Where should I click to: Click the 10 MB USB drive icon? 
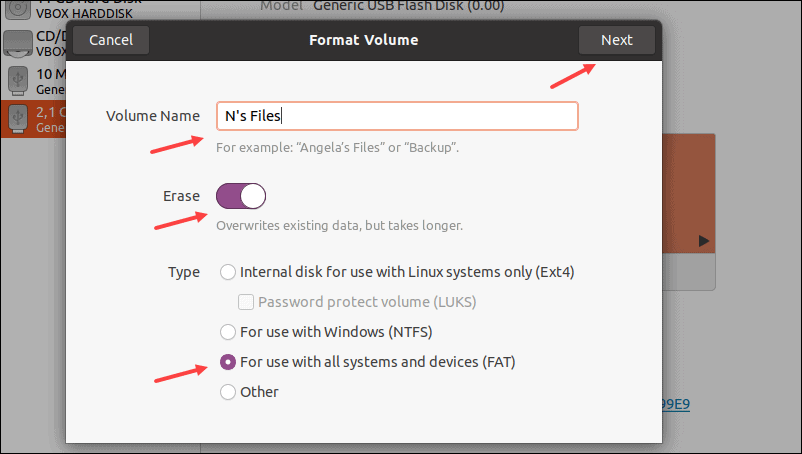click(17, 80)
